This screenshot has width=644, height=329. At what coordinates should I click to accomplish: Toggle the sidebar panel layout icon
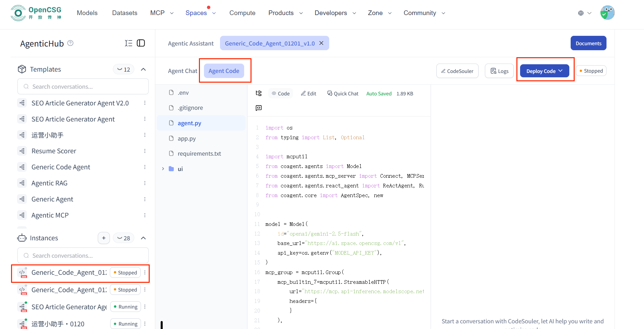click(x=141, y=43)
